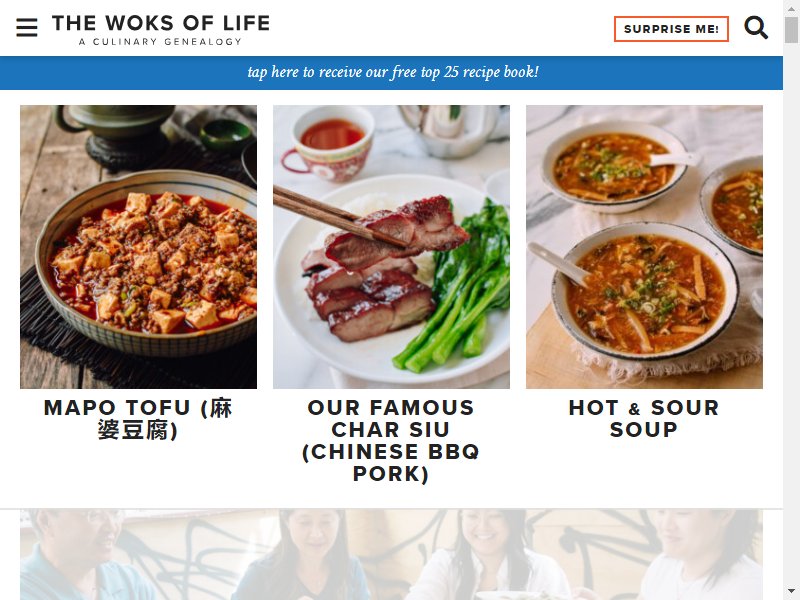
Task: Click the vertical scrollbar thumb
Action: click(x=791, y=30)
